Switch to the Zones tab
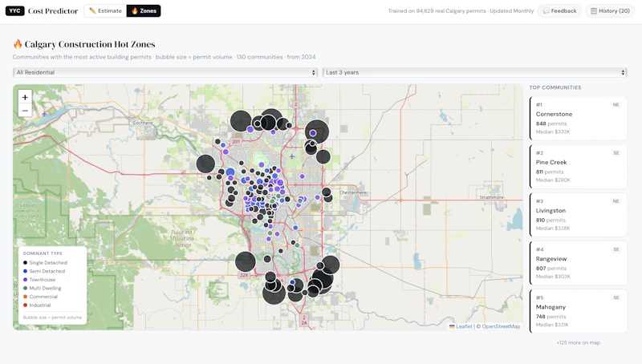This screenshot has width=642, height=364. [144, 10]
